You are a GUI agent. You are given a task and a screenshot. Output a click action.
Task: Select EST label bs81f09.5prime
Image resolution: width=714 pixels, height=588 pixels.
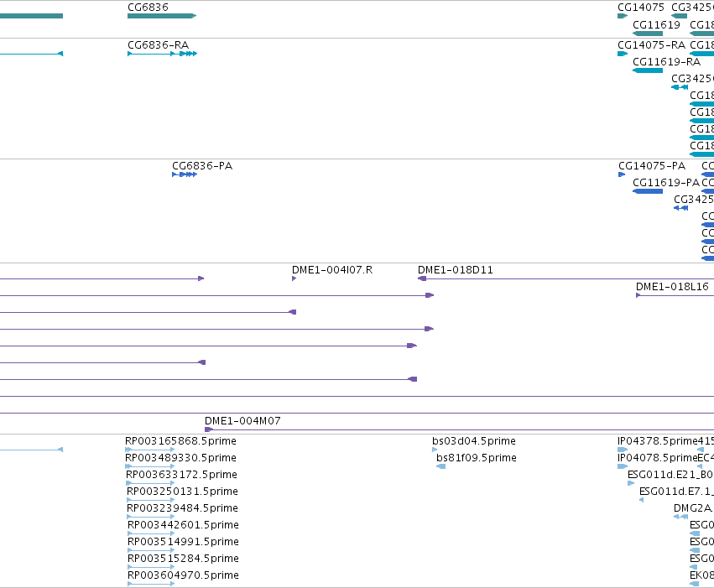[x=477, y=458]
